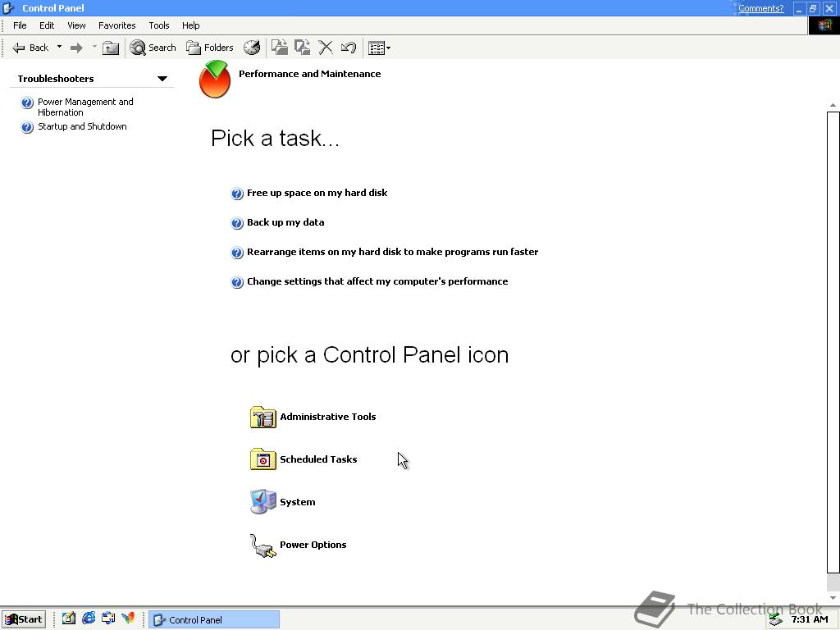Screen dimensions: 840x630
Task: Click the History clock icon
Action: [x=252, y=48]
